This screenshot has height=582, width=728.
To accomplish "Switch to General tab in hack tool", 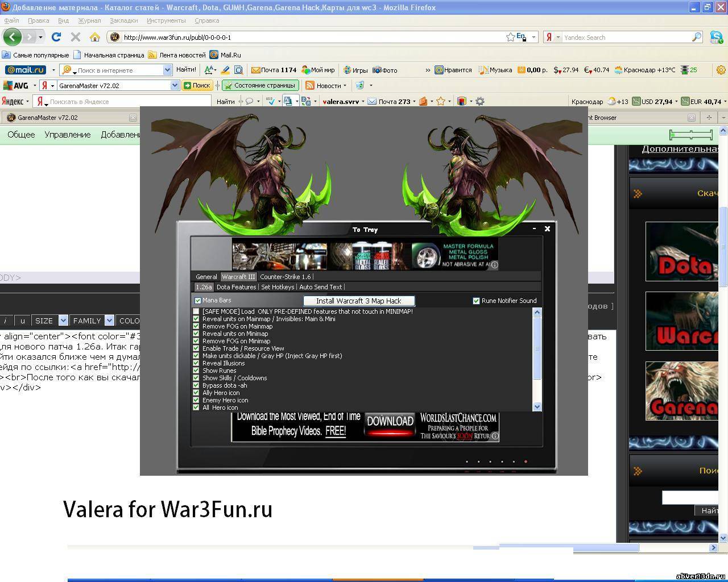I will tap(206, 277).
